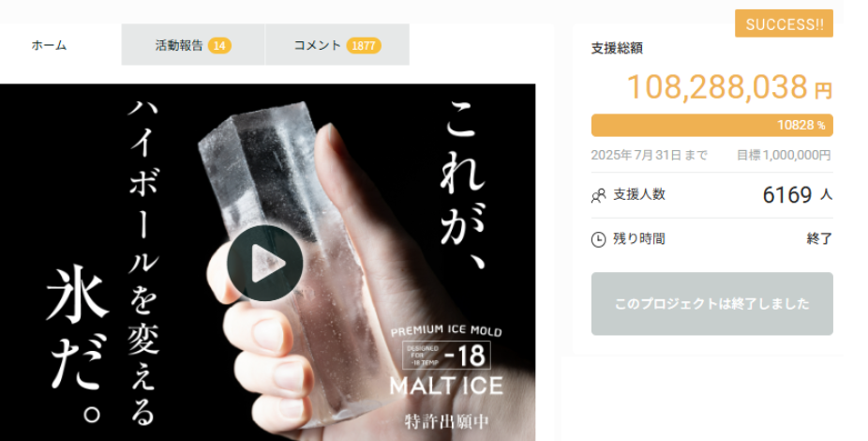
Task: Click the 目標 1,000,000円 goal text
Action: pyautogui.click(x=784, y=155)
